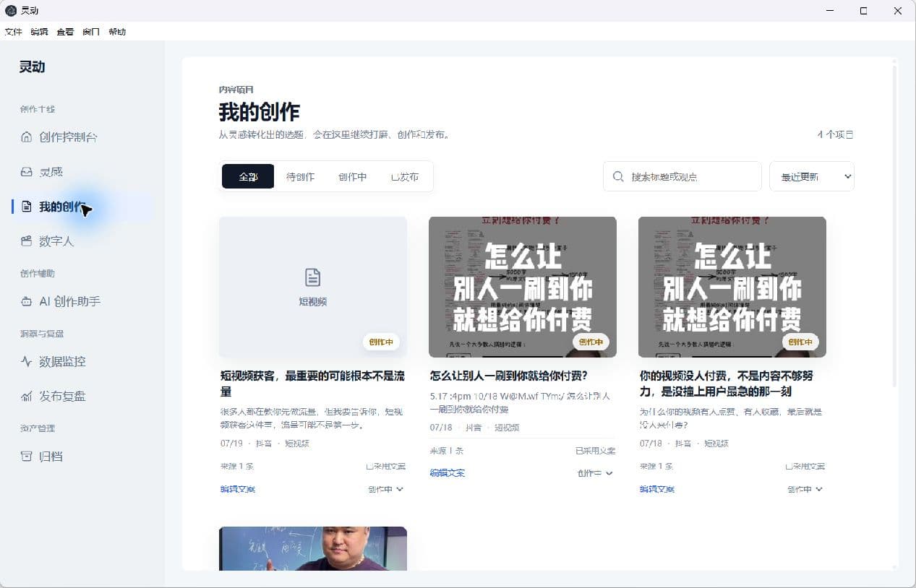916x588 pixels.
Task: Open the 查看 menu
Action: click(x=65, y=32)
